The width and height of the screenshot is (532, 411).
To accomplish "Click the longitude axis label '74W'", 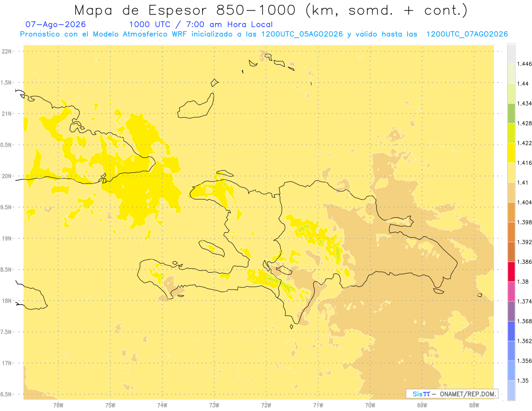I will (162, 405).
